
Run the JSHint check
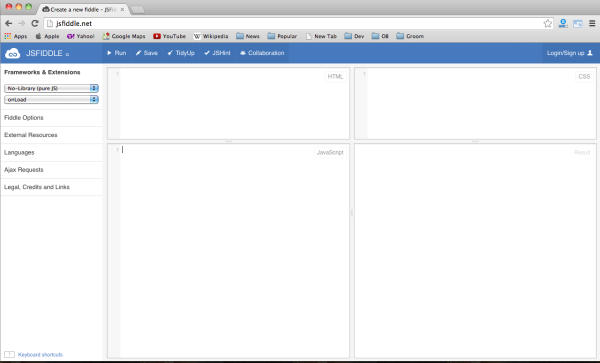pos(217,53)
